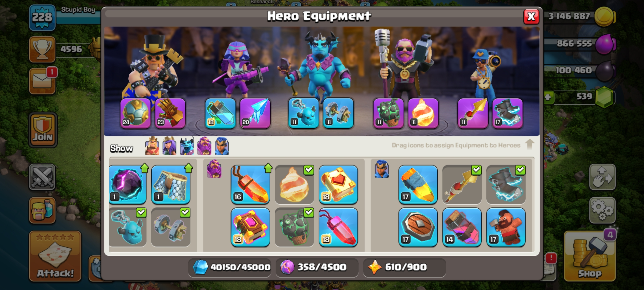The width and height of the screenshot is (644, 290).
Task: Open the Shop button
Action: [590, 256]
